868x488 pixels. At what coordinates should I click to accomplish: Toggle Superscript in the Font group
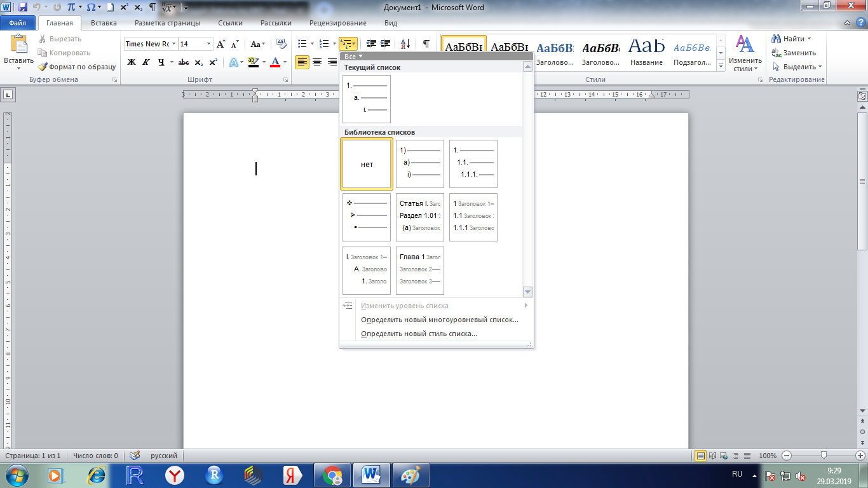point(214,62)
